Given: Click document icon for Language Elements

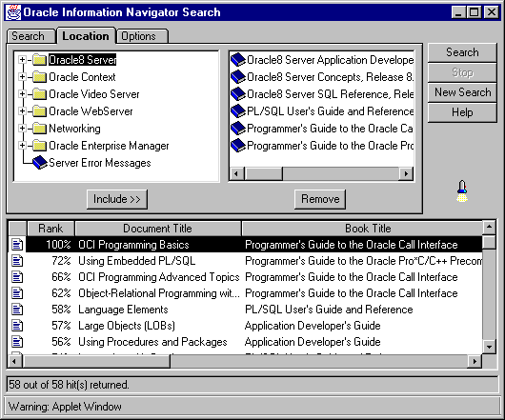Looking at the screenshot, I should pyautogui.click(x=17, y=310).
